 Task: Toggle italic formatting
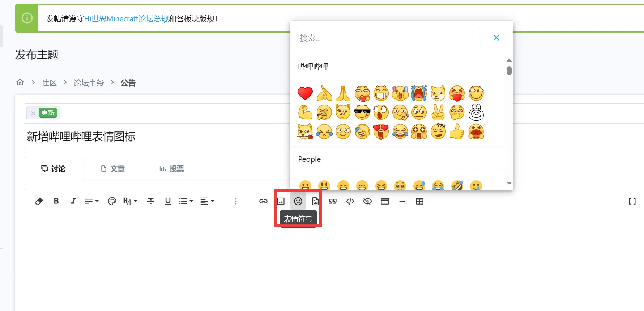click(73, 201)
